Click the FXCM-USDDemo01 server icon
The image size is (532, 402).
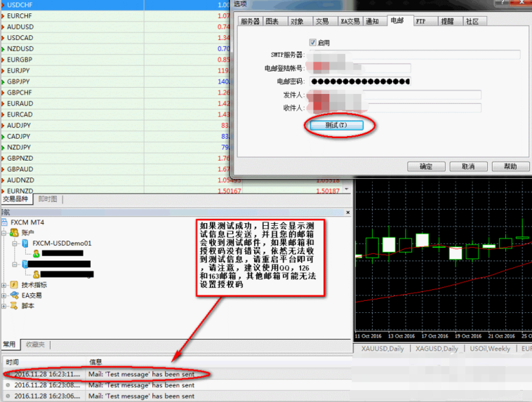pos(25,243)
